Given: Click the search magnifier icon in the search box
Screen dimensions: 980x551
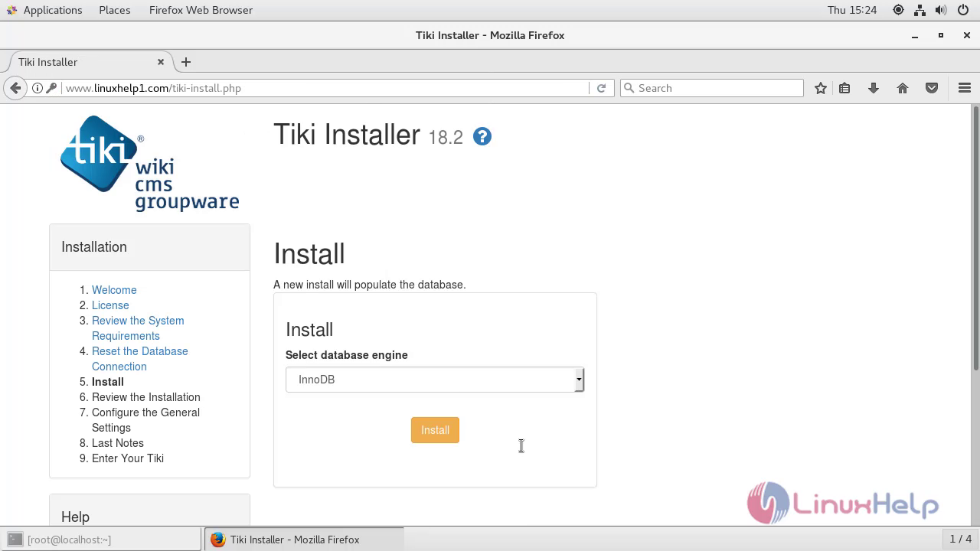Looking at the screenshot, I should tap(629, 88).
